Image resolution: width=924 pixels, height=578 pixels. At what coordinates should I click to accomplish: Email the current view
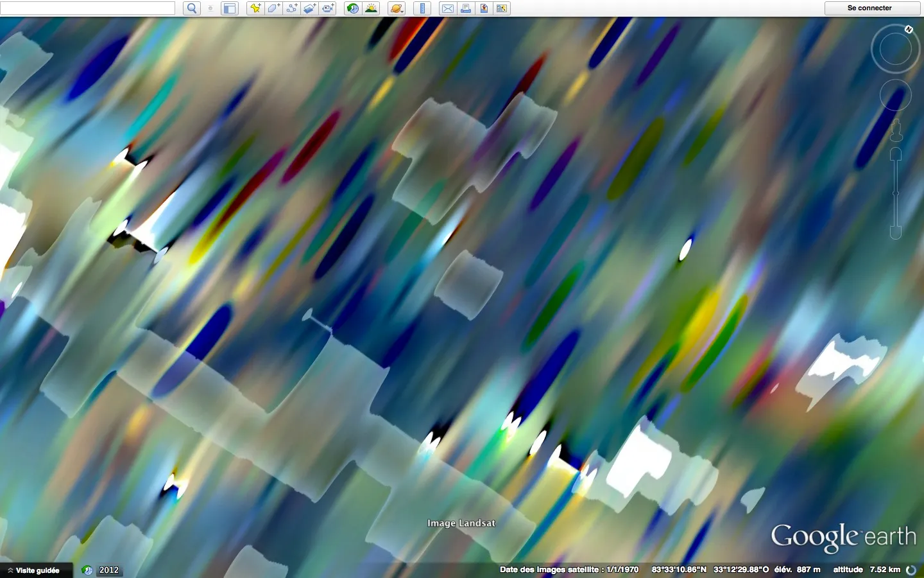pos(447,8)
